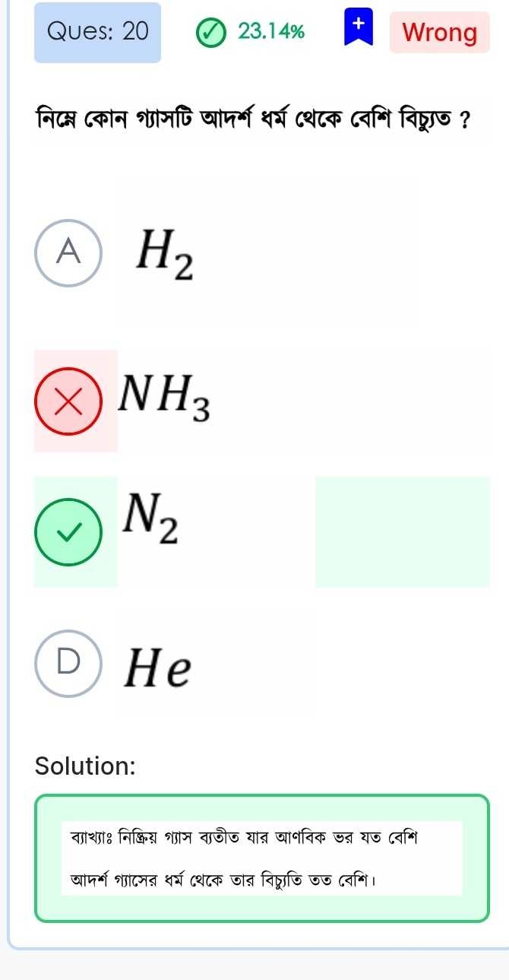Select option D radio circle
The width and height of the screenshot is (509, 980).
pyautogui.click(x=69, y=663)
